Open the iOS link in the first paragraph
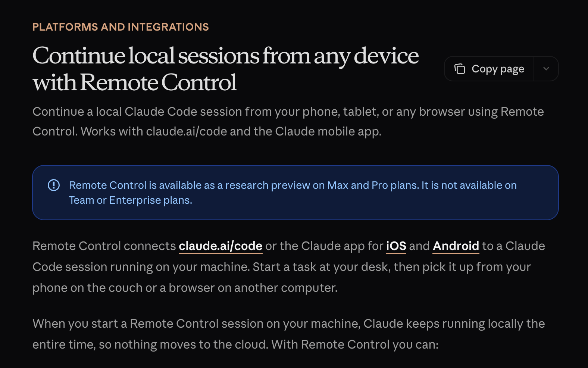 coord(396,246)
